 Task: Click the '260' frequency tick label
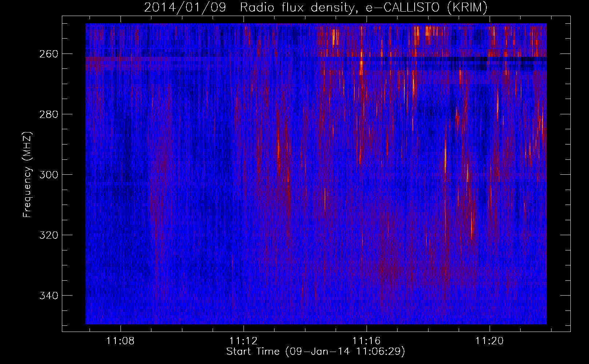click(x=48, y=54)
